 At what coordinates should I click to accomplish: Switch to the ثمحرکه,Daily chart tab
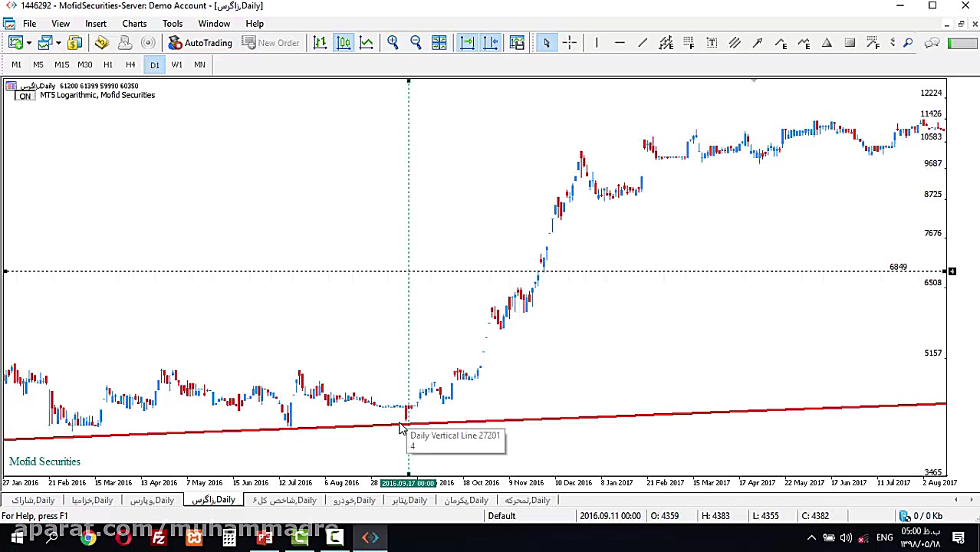click(528, 501)
